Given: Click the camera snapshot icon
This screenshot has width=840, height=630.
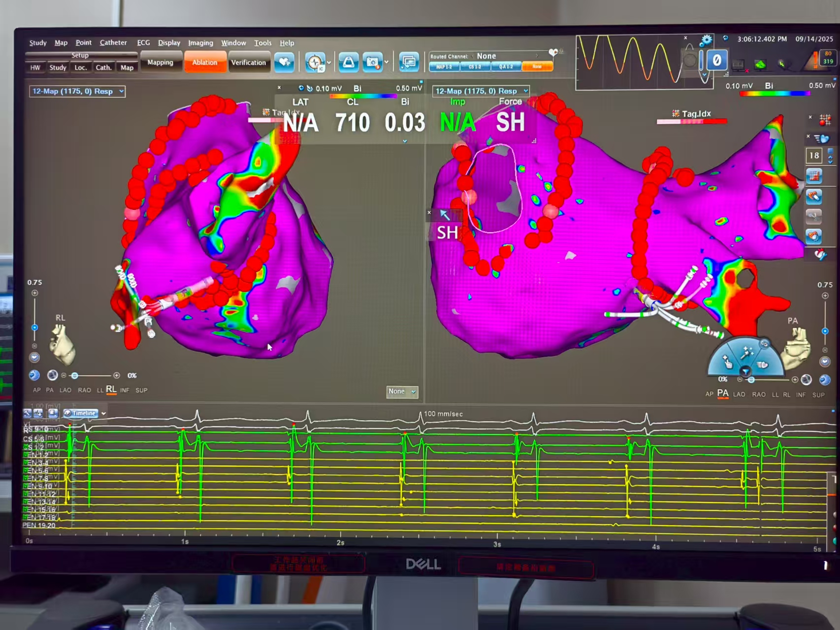Looking at the screenshot, I should (x=373, y=63).
